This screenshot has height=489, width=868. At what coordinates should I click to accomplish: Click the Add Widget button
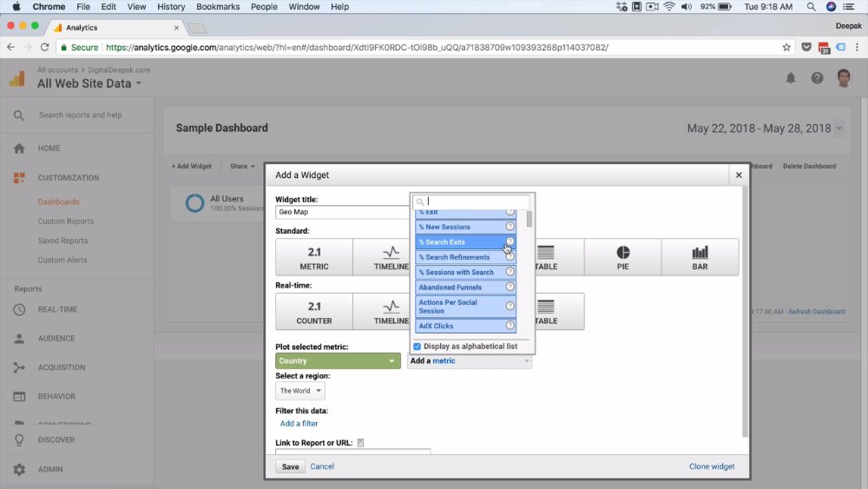pos(192,166)
